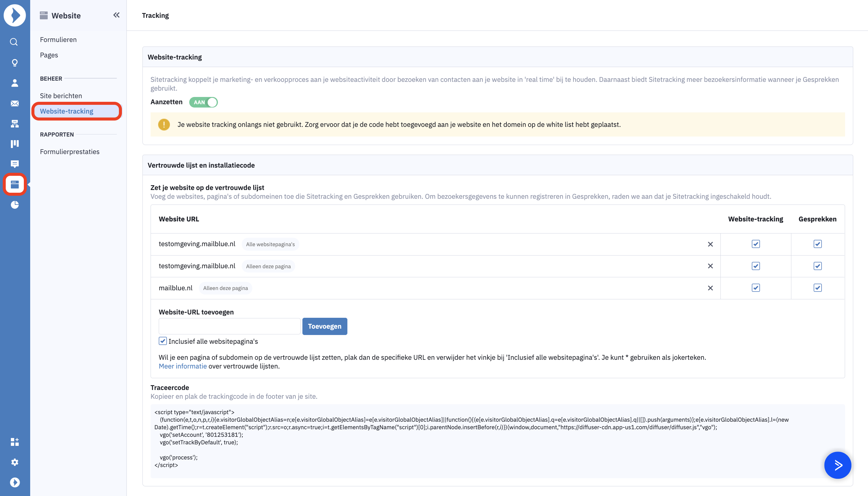Open Formulierprestaties report
The height and width of the screenshot is (496, 868).
pos(70,152)
